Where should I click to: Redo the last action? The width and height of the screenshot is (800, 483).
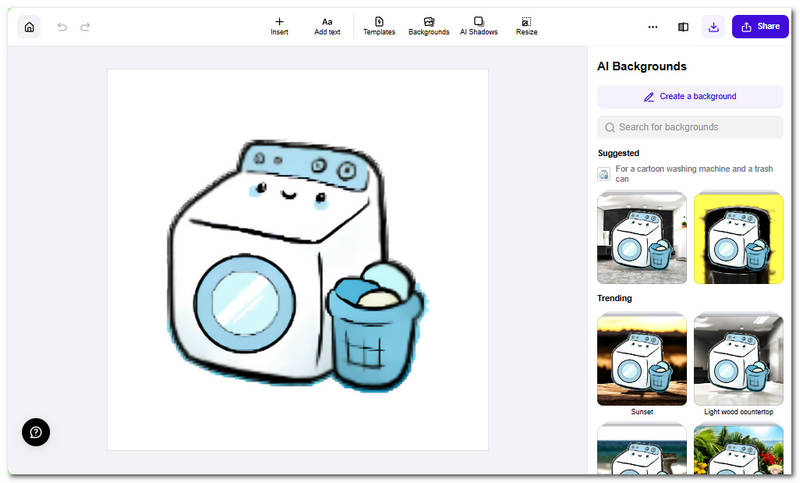[86, 27]
